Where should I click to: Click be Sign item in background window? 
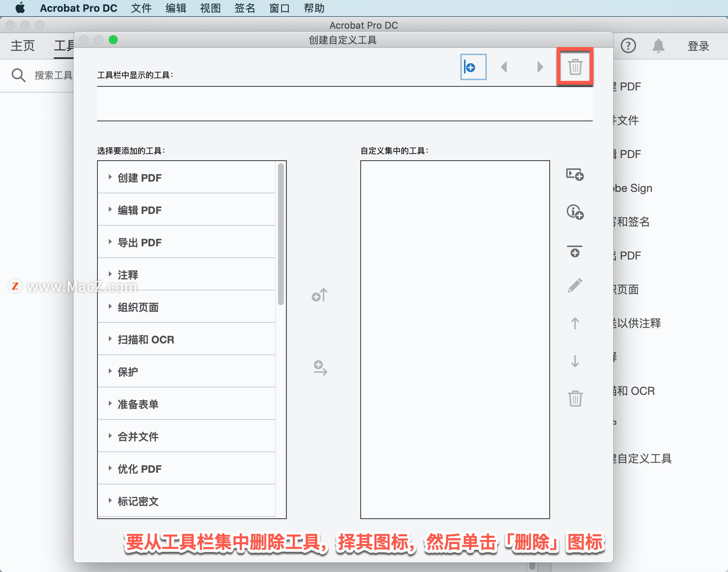click(x=633, y=188)
